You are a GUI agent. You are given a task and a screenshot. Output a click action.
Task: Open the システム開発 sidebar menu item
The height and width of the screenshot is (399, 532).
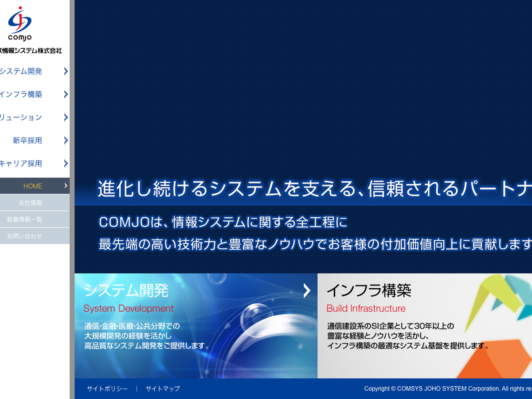click(x=21, y=71)
